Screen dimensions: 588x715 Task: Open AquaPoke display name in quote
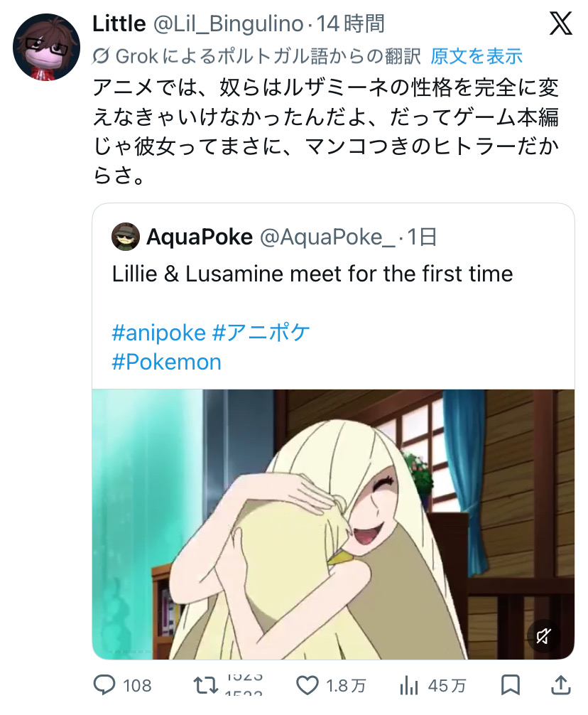200,237
